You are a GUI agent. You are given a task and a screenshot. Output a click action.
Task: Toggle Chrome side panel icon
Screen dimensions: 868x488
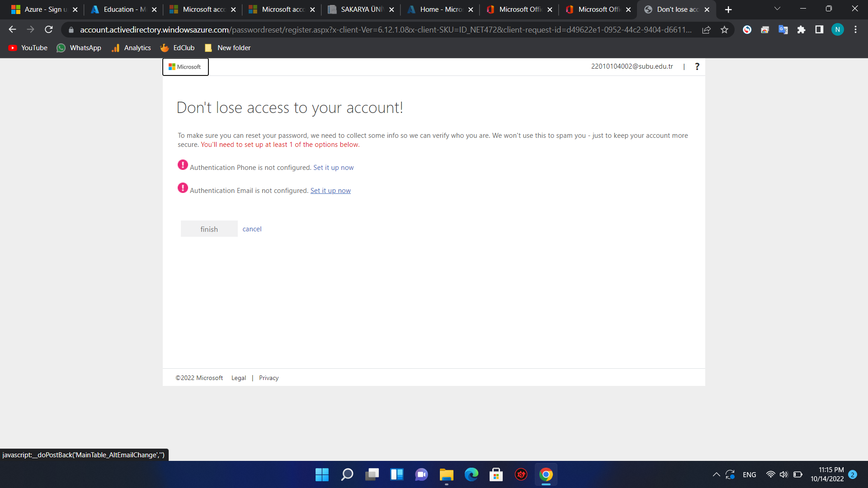click(x=819, y=30)
